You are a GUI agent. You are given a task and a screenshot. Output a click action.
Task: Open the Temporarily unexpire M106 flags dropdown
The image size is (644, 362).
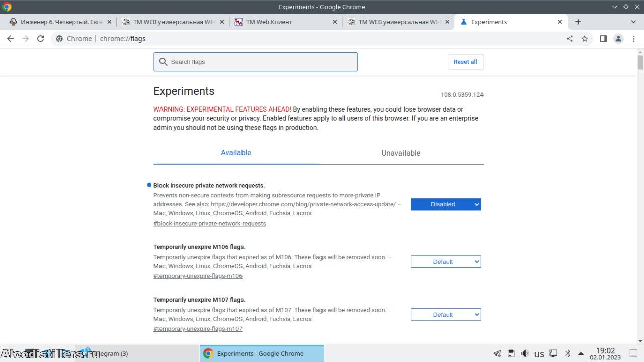(446, 262)
